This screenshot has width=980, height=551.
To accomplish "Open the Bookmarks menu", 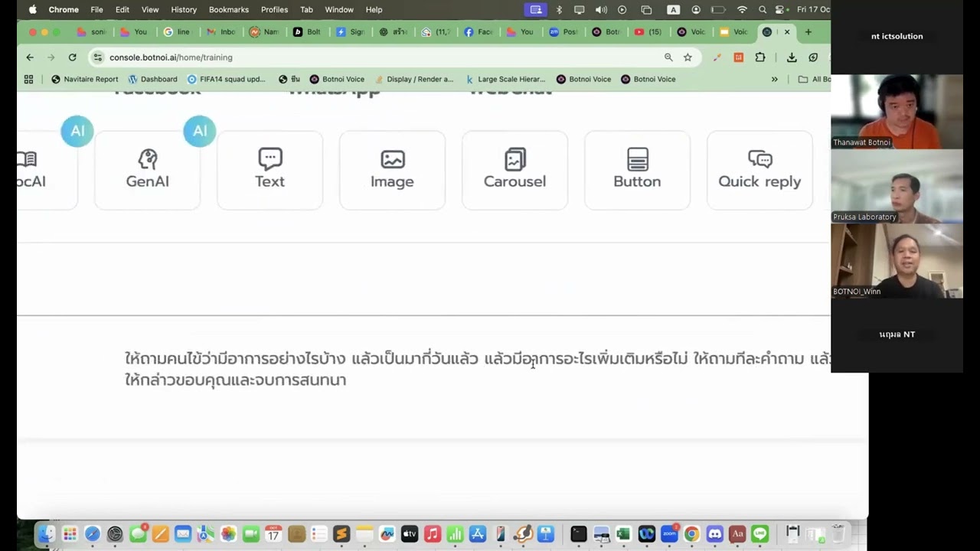I will 229,10.
